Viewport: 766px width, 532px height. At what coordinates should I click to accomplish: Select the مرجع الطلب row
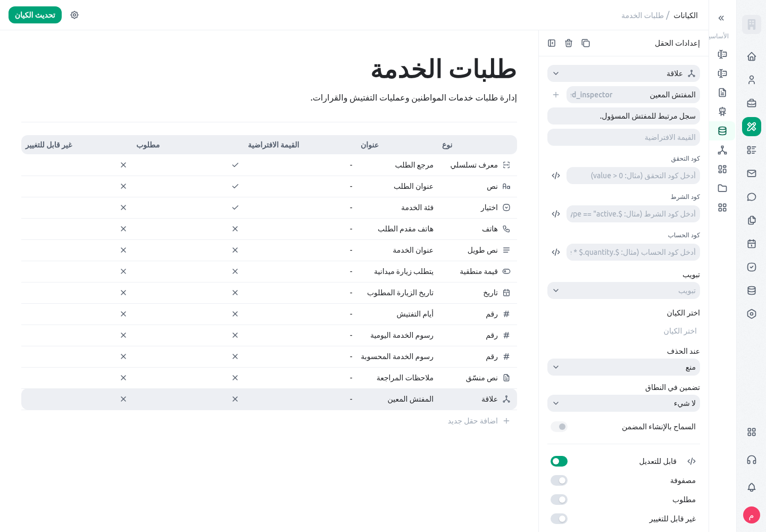tap(269, 165)
